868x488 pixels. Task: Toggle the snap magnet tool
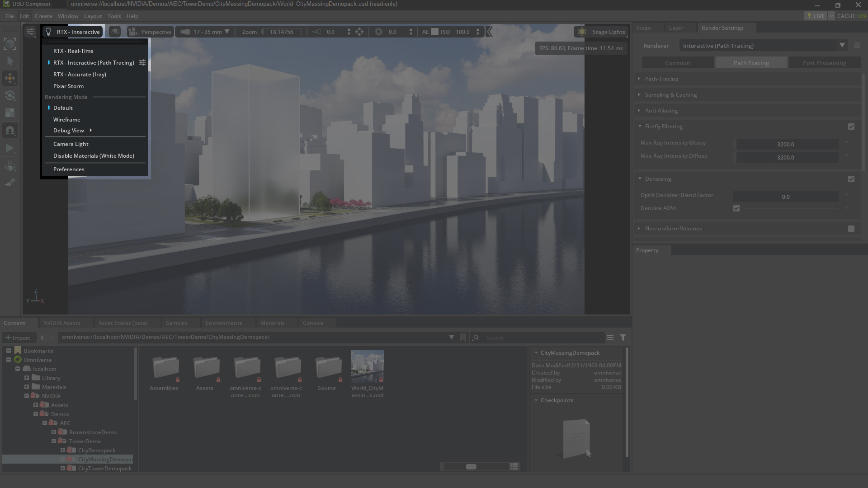(10, 131)
